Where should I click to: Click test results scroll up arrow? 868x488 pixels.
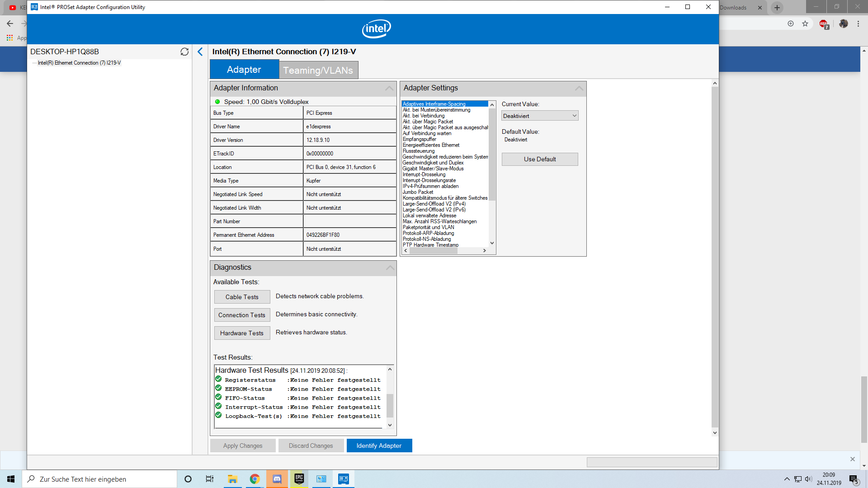(390, 369)
